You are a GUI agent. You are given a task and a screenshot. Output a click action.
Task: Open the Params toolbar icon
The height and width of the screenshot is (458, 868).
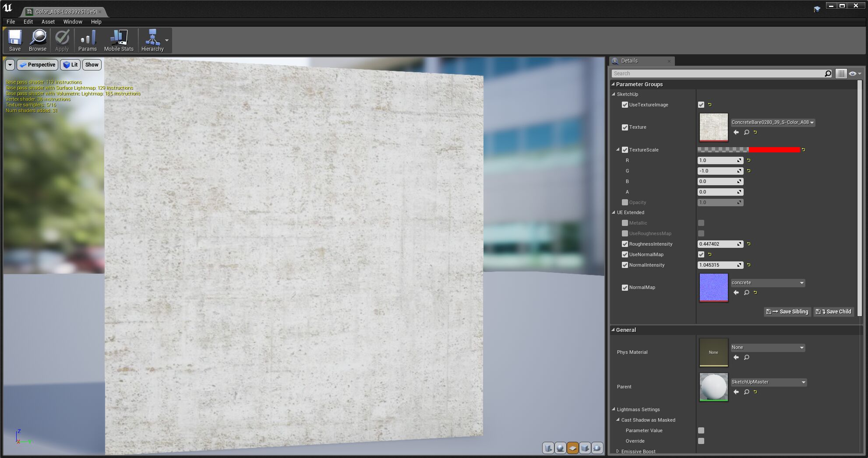[x=88, y=40]
